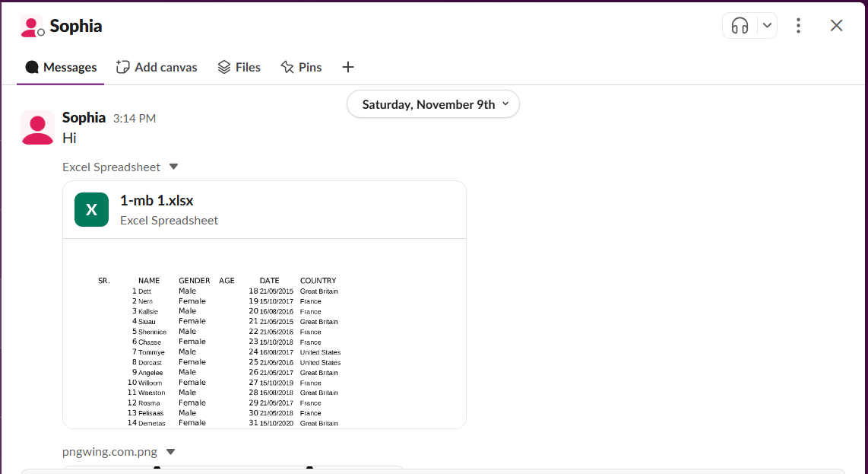Click Sophia's avatar in the header

point(32,26)
